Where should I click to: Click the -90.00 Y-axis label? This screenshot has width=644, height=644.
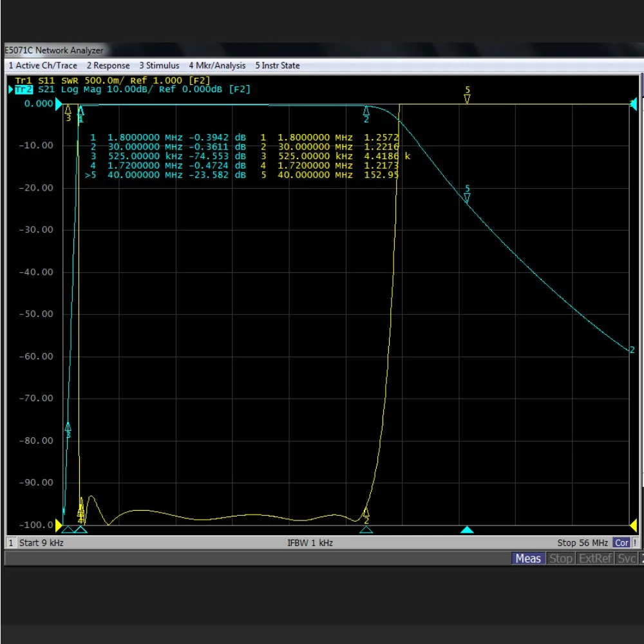pos(36,482)
